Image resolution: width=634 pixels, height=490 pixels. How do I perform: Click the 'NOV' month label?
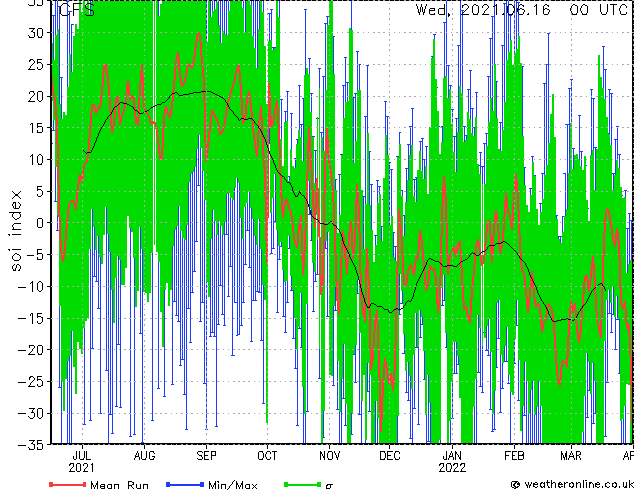(x=329, y=456)
